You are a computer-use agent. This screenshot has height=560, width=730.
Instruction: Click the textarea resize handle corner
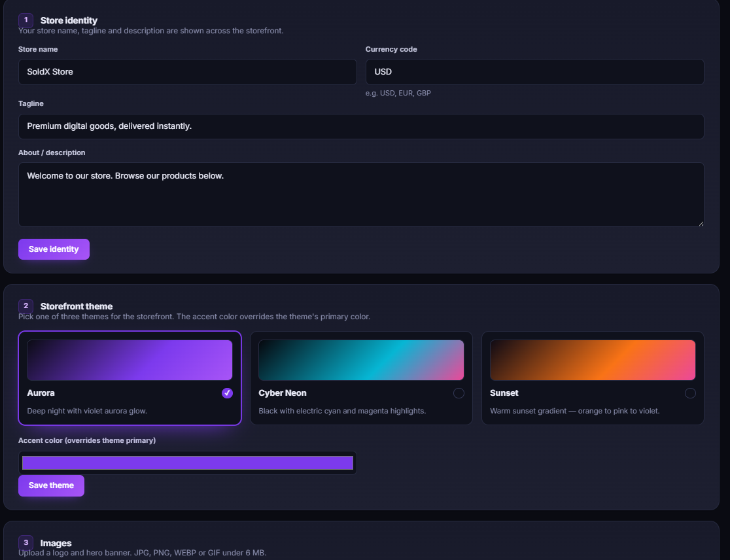[x=701, y=224]
